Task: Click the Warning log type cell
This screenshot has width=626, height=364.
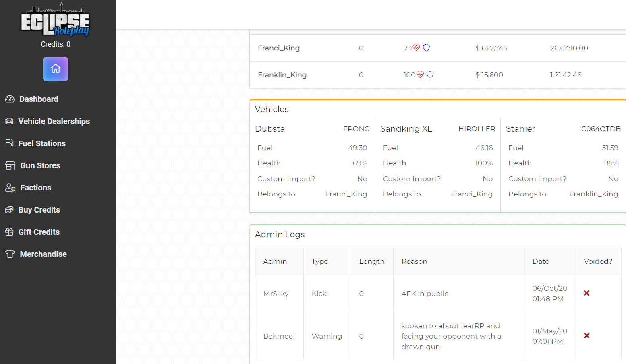Action: click(327, 336)
